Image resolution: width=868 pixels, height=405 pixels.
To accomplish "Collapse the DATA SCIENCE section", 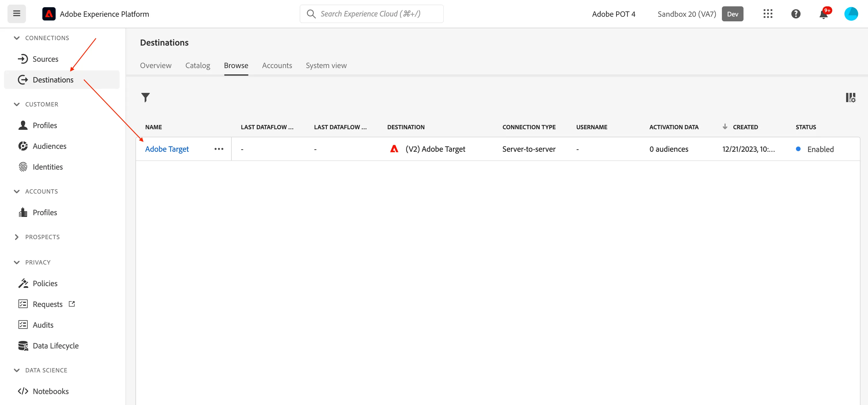I will click(x=16, y=370).
